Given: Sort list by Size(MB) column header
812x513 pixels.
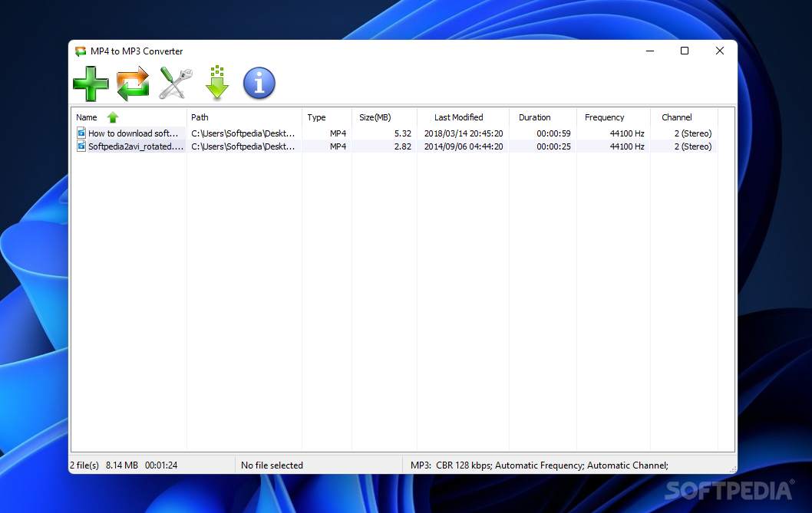Looking at the screenshot, I should pos(385,117).
